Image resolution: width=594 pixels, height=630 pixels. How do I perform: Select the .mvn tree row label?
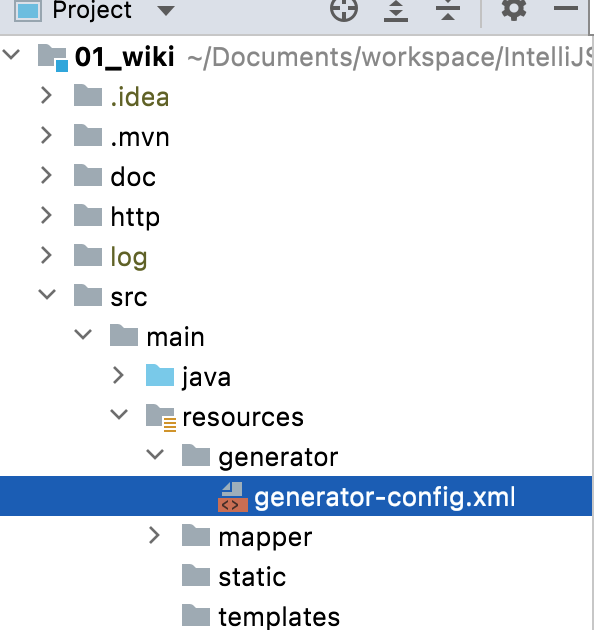(x=140, y=137)
